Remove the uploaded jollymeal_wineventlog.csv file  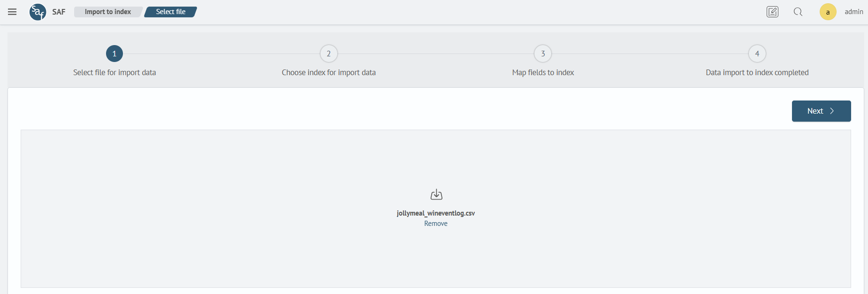[x=436, y=224]
